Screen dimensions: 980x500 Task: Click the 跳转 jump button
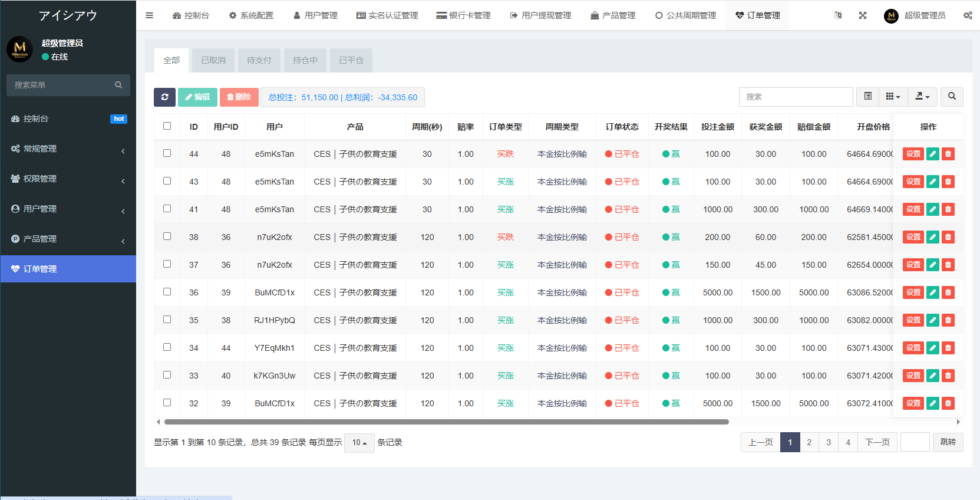click(948, 442)
